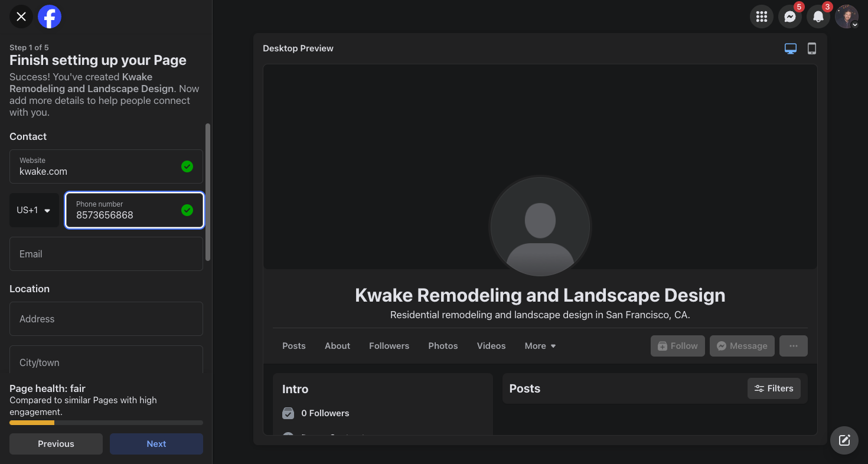This screenshot has width=868, height=464.
Task: Focus the Phone number input field
Action: point(135,210)
